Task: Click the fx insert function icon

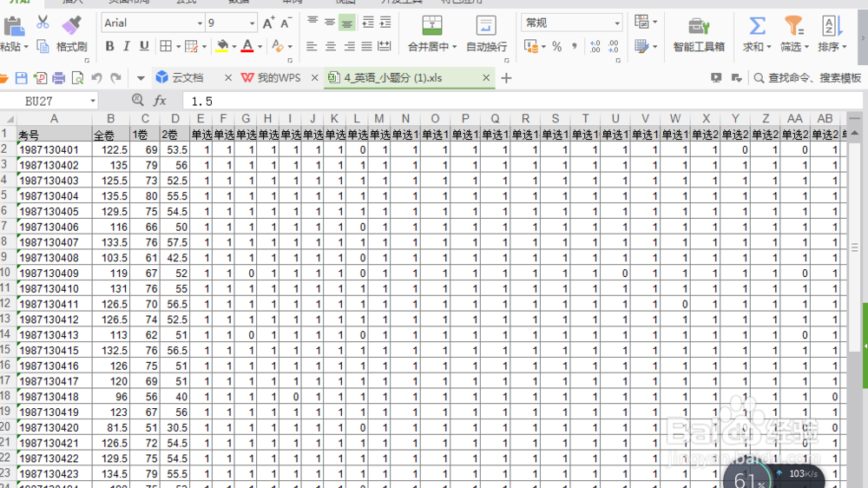Action: pyautogui.click(x=160, y=101)
